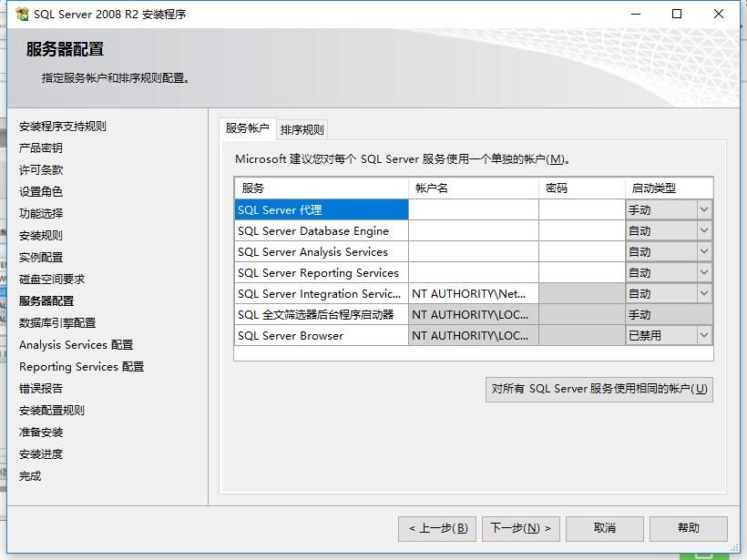This screenshot has height=560, width=747.
Task: Open startup type dropdown for SQL Server Browser
Action: pyautogui.click(x=703, y=335)
